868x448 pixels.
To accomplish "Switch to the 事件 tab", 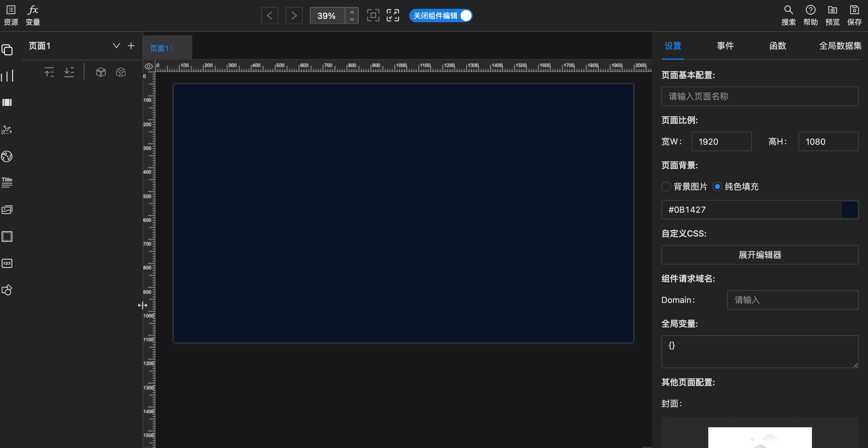I will coord(725,46).
